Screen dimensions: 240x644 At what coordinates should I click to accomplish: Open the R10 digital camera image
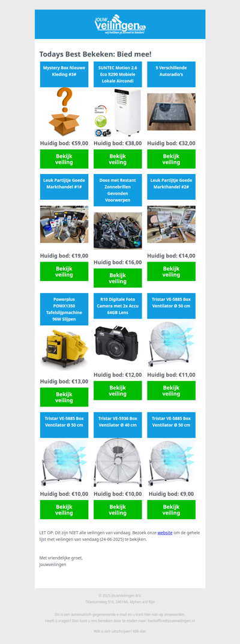[118, 342]
